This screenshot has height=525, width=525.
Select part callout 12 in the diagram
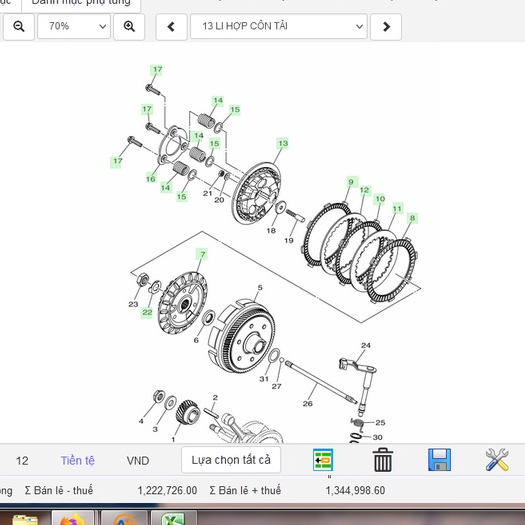click(364, 190)
